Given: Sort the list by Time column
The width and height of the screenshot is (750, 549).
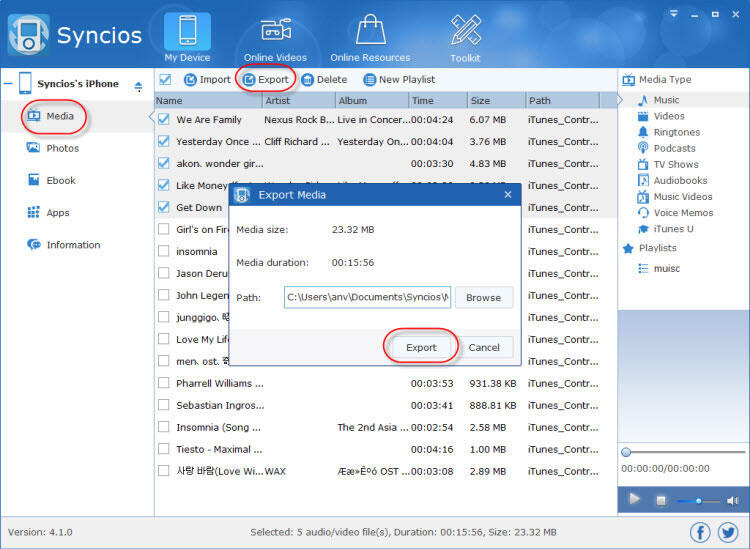Looking at the screenshot, I should click(x=438, y=100).
